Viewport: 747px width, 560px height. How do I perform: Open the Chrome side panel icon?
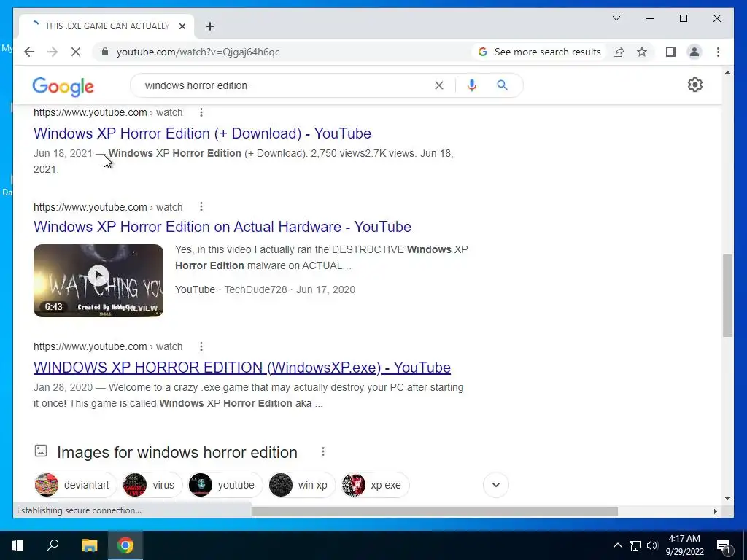pos(671,52)
